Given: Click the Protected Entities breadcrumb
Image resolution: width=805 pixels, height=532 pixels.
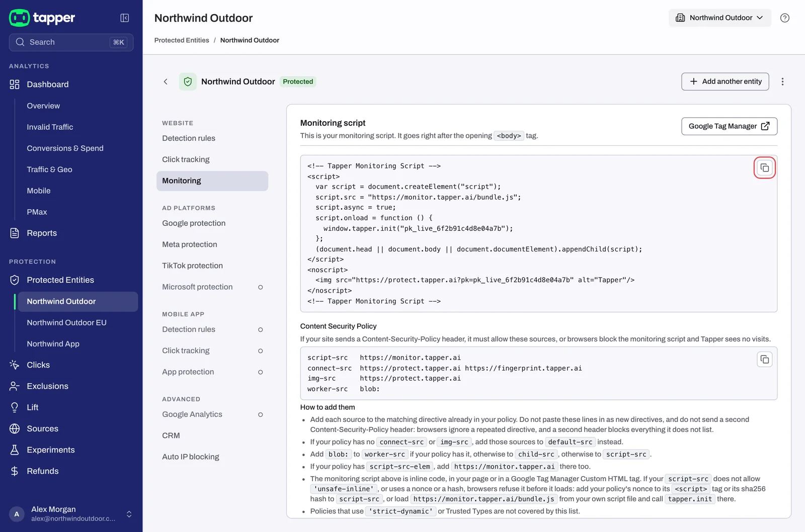Looking at the screenshot, I should click(x=182, y=40).
